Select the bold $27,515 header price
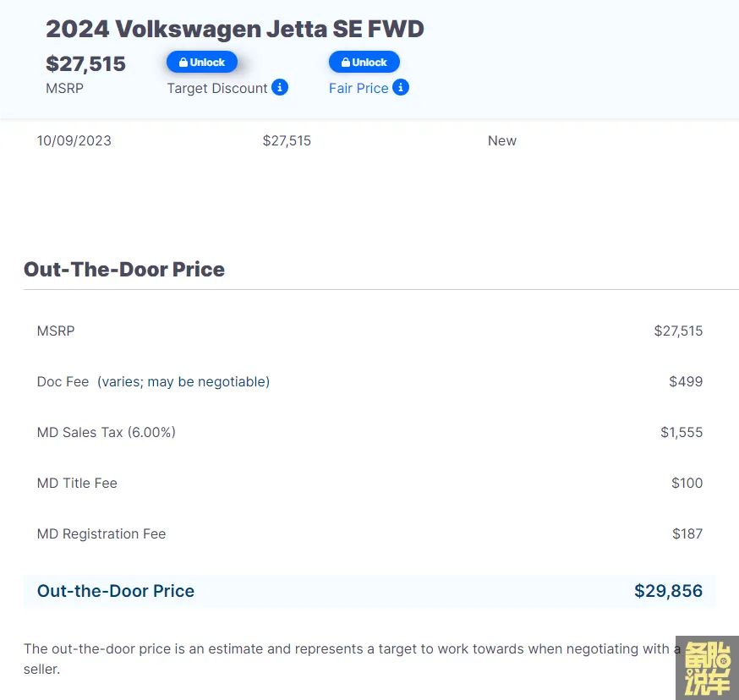The image size is (739, 700). point(85,63)
